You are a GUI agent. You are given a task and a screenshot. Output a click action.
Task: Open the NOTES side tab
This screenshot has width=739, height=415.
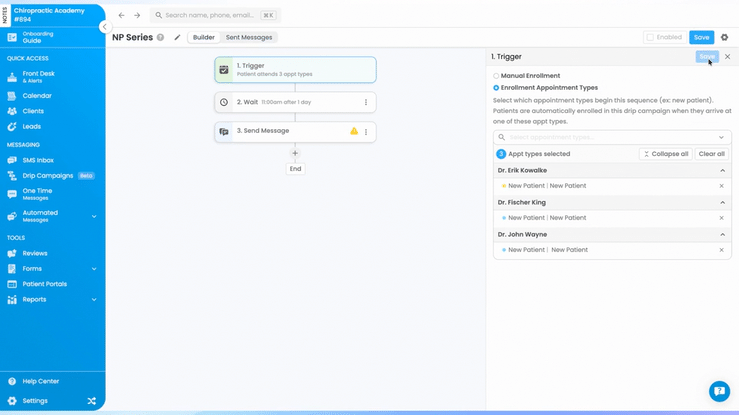click(5, 15)
